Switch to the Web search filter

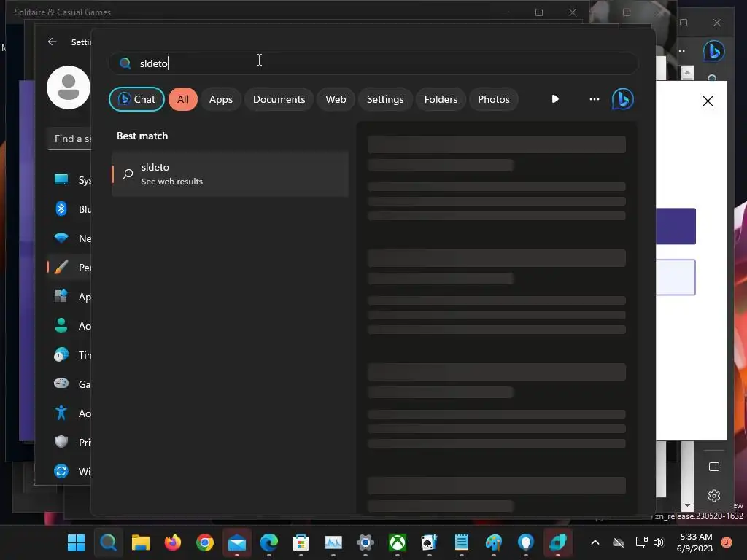click(x=336, y=99)
